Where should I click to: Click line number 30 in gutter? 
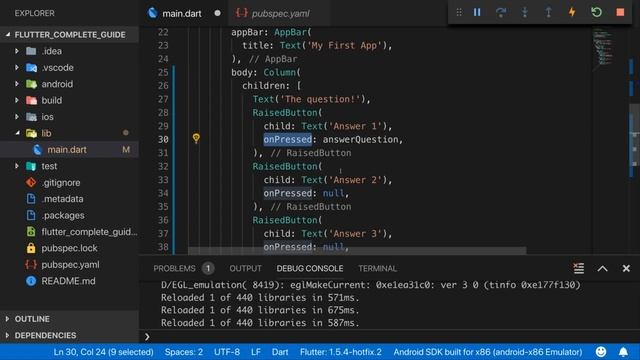pyautogui.click(x=163, y=139)
